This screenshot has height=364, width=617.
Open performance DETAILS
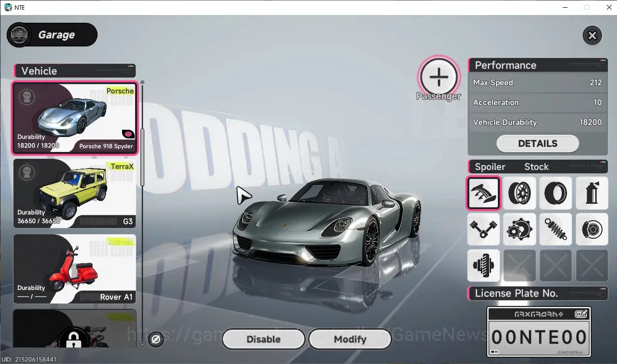pyautogui.click(x=538, y=143)
